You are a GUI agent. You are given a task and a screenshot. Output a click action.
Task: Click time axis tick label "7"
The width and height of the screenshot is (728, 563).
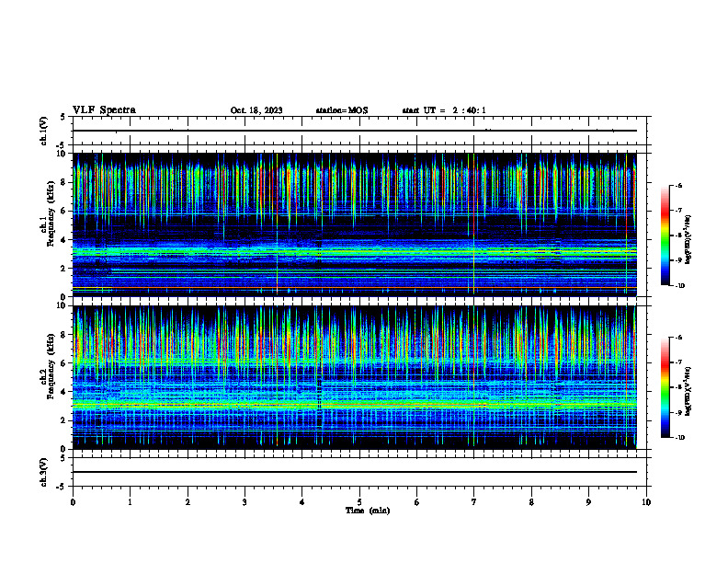(x=474, y=502)
